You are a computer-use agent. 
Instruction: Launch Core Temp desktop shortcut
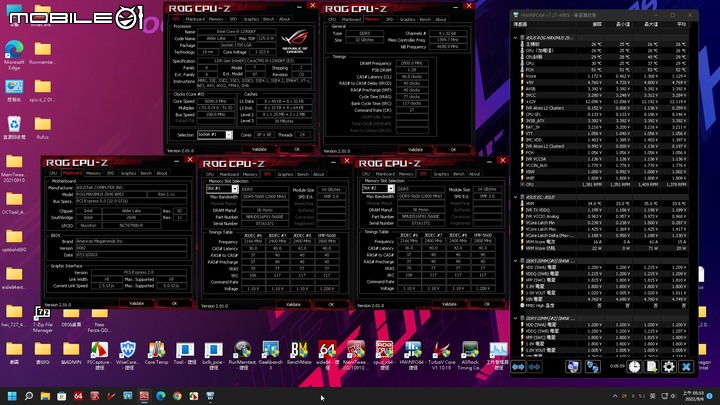156,354
